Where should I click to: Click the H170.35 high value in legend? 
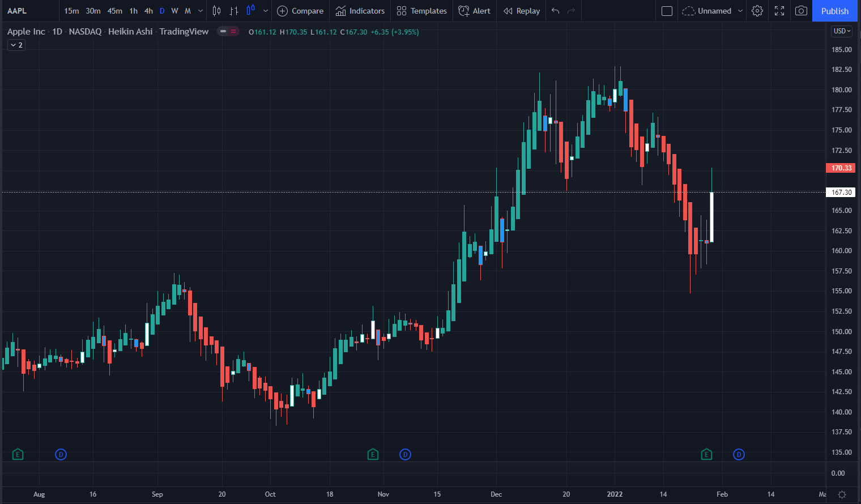[293, 32]
